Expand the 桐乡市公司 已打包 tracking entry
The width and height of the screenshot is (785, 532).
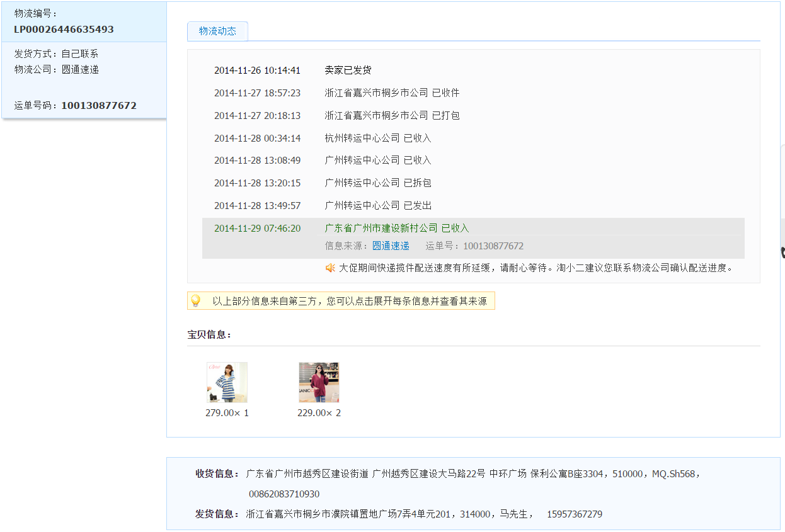coord(392,116)
